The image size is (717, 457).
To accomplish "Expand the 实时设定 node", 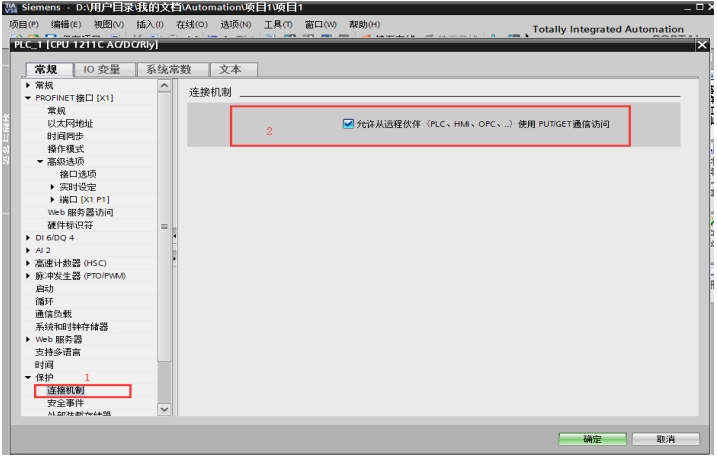I will pos(52,187).
